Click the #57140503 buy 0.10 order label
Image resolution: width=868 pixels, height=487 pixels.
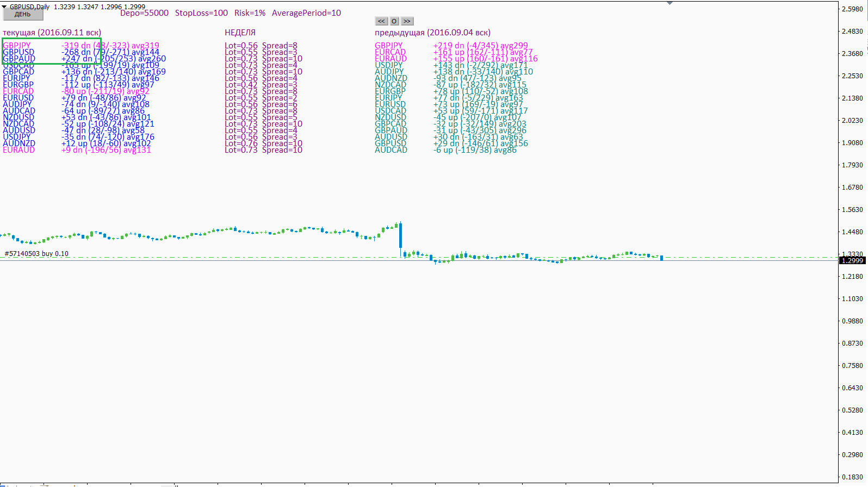(x=36, y=254)
